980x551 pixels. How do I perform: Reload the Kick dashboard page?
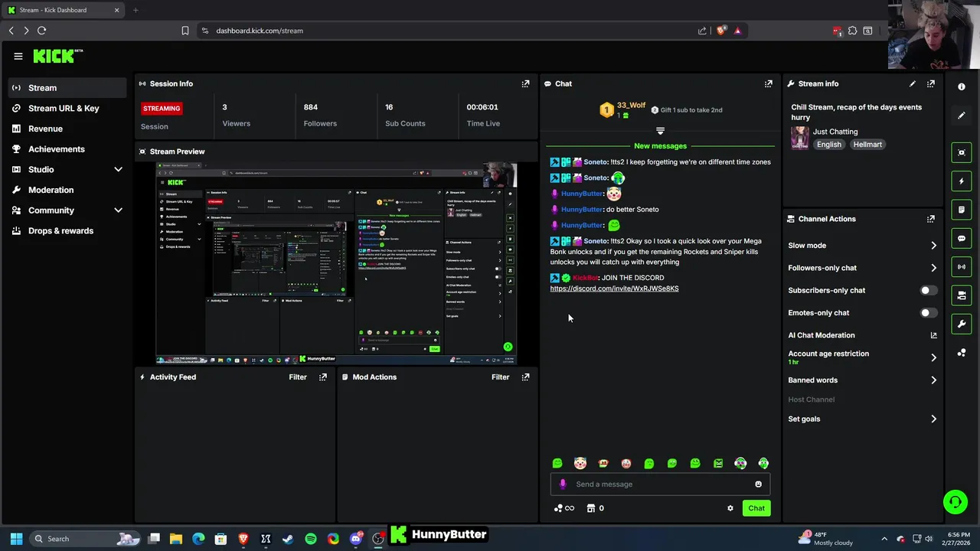pyautogui.click(x=41, y=31)
